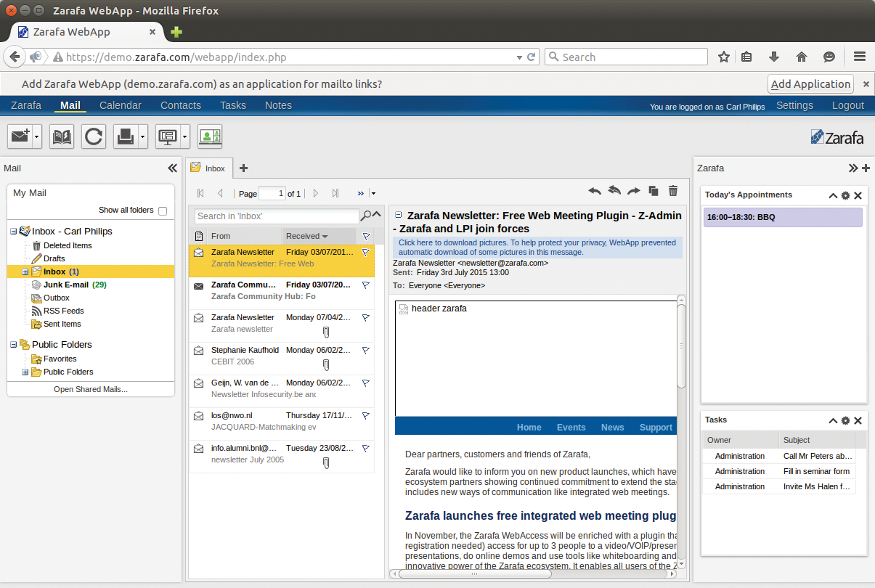Select the reading pane view icon
The height and width of the screenshot is (588, 875).
point(167,136)
